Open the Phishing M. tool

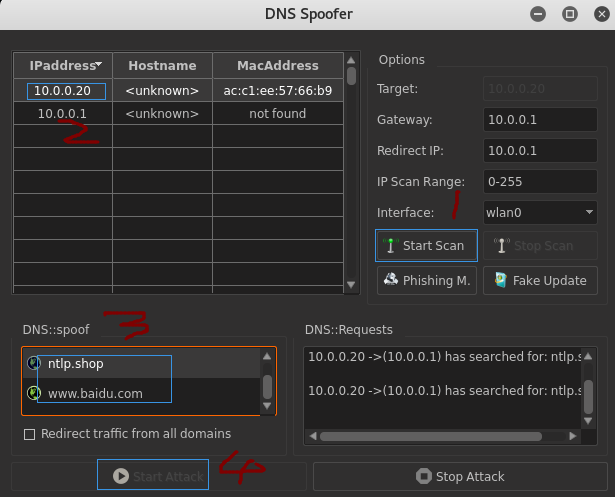426,281
